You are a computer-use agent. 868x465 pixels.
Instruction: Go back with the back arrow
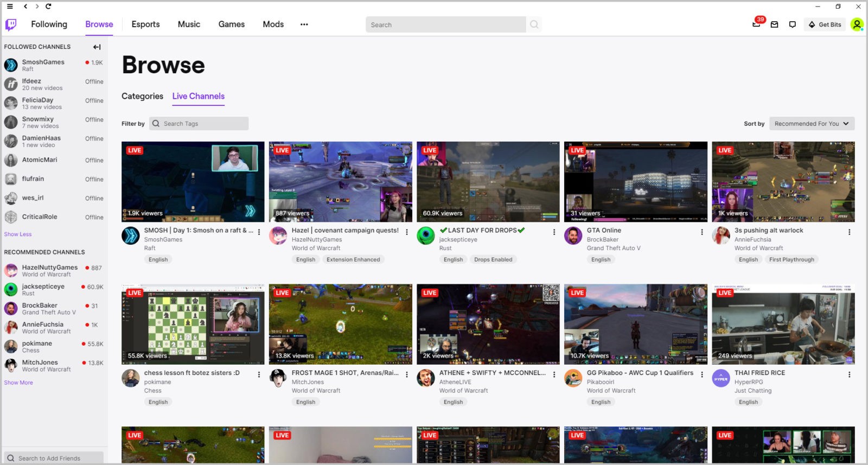point(25,7)
